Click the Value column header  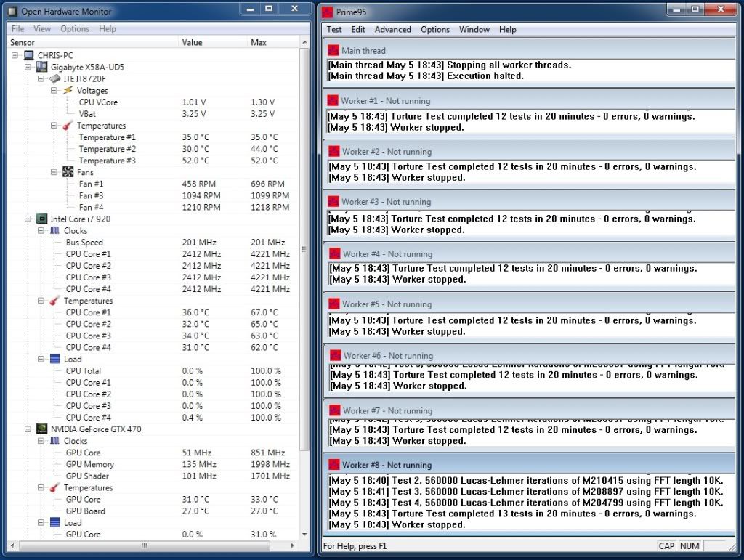[192, 42]
